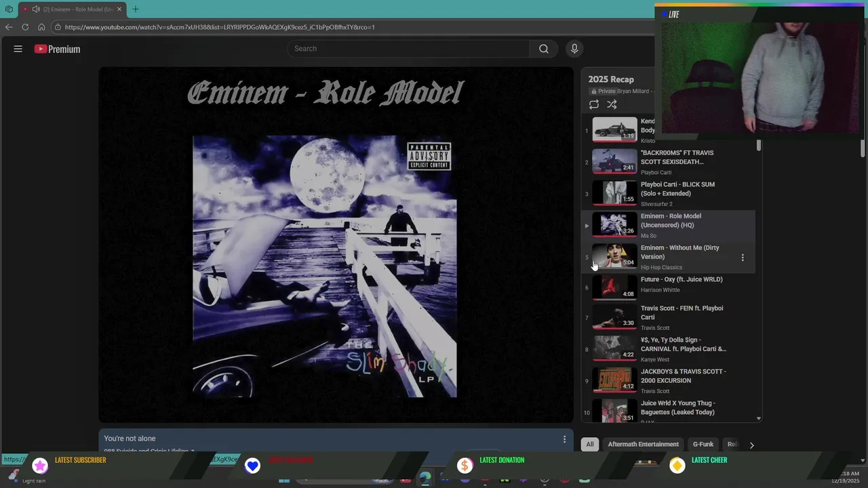
Task: Click the playlist panel scrollbar thumb
Action: tap(759, 145)
